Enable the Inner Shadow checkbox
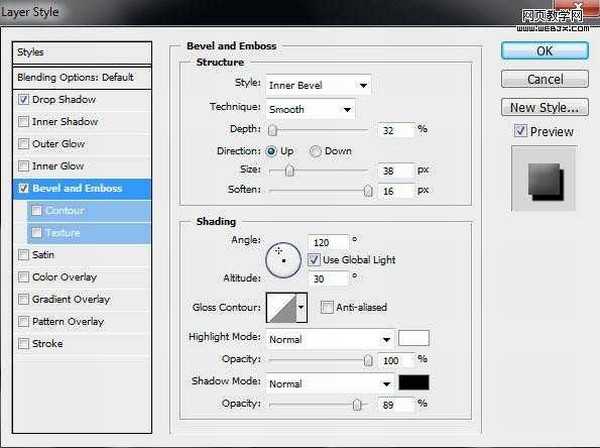 [23, 122]
